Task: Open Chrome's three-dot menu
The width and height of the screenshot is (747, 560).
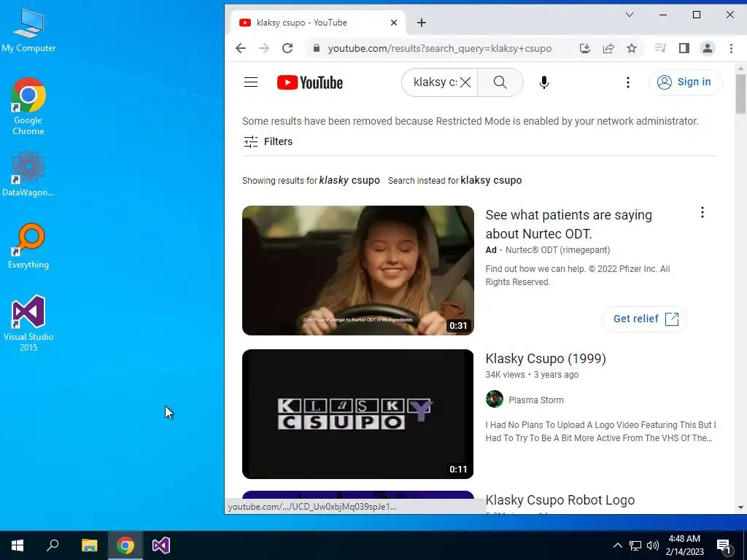Action: tap(731, 48)
